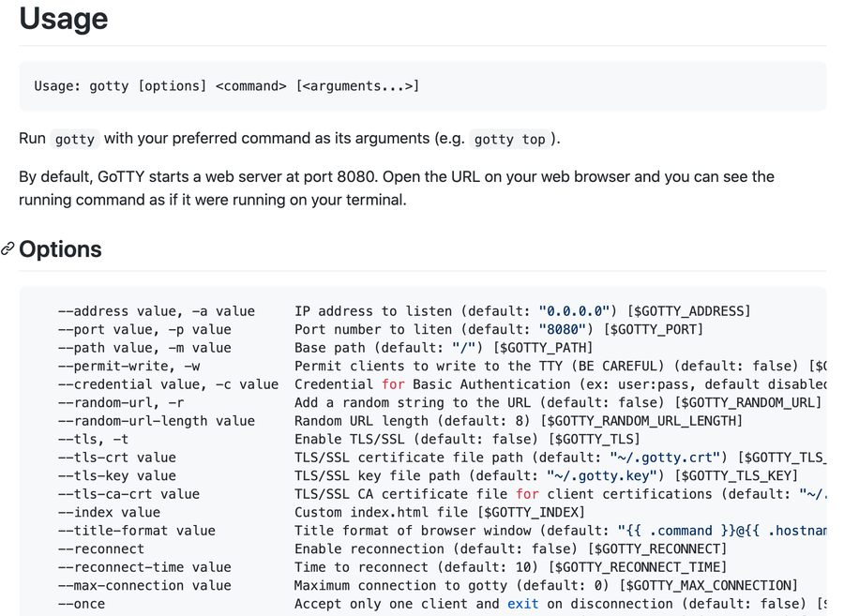844x616 pixels.
Task: Click the default value "0.0.0.0"
Action: click(574, 311)
